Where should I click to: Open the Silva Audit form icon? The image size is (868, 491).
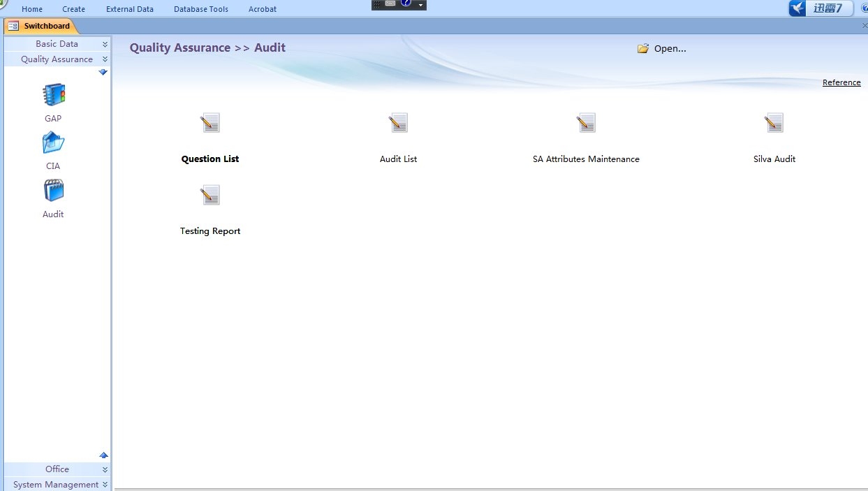coord(774,124)
